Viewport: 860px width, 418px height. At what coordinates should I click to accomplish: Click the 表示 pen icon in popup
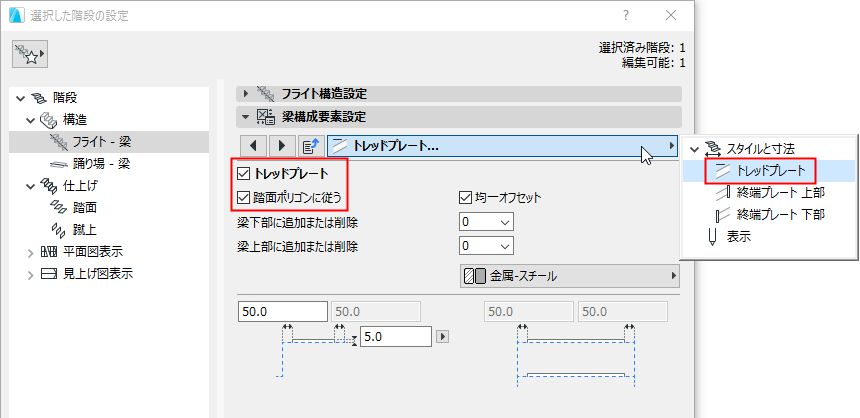tap(712, 237)
